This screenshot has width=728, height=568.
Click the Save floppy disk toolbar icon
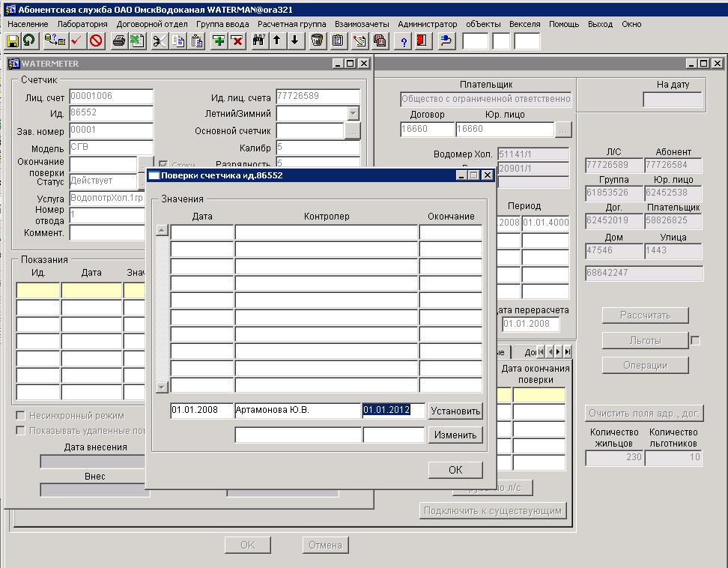point(13,40)
